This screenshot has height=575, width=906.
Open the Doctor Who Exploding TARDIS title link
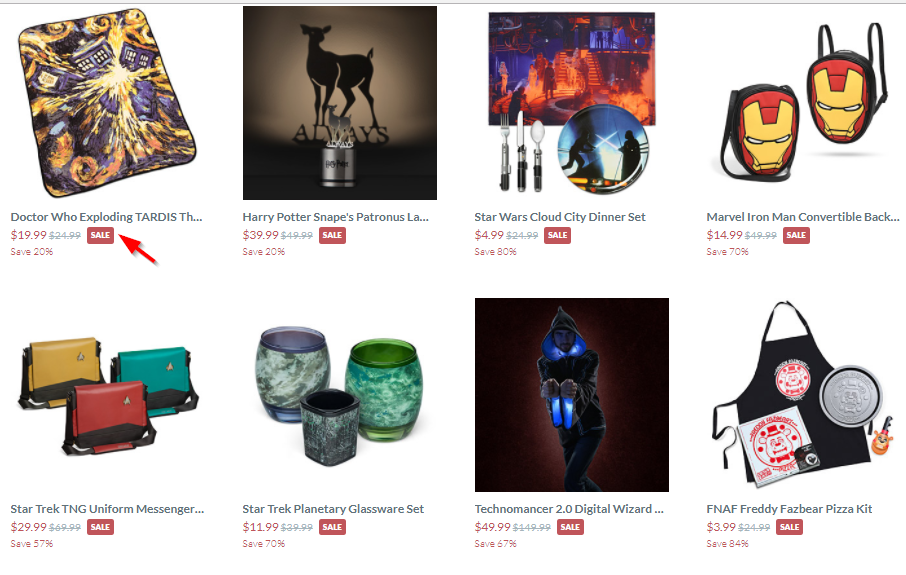tap(106, 217)
